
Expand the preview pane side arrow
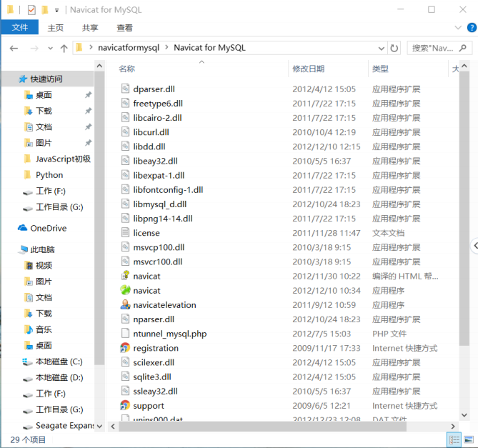coord(475,245)
